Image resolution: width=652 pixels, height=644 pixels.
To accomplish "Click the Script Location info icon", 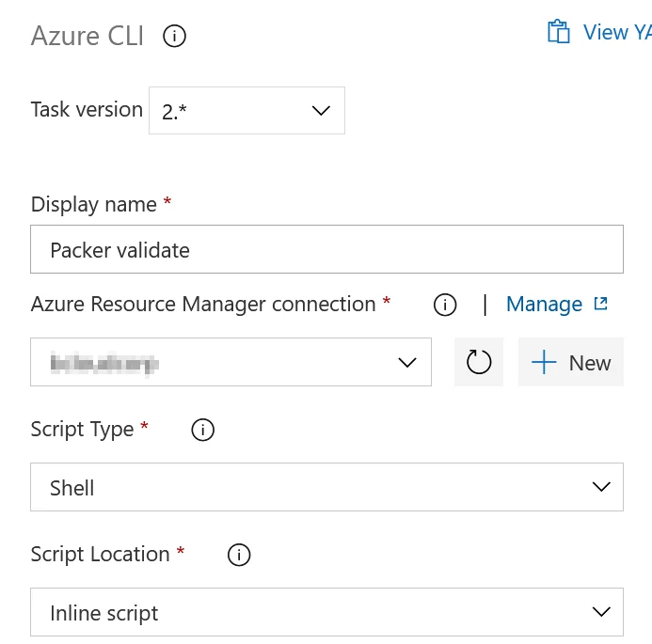I will point(239,555).
